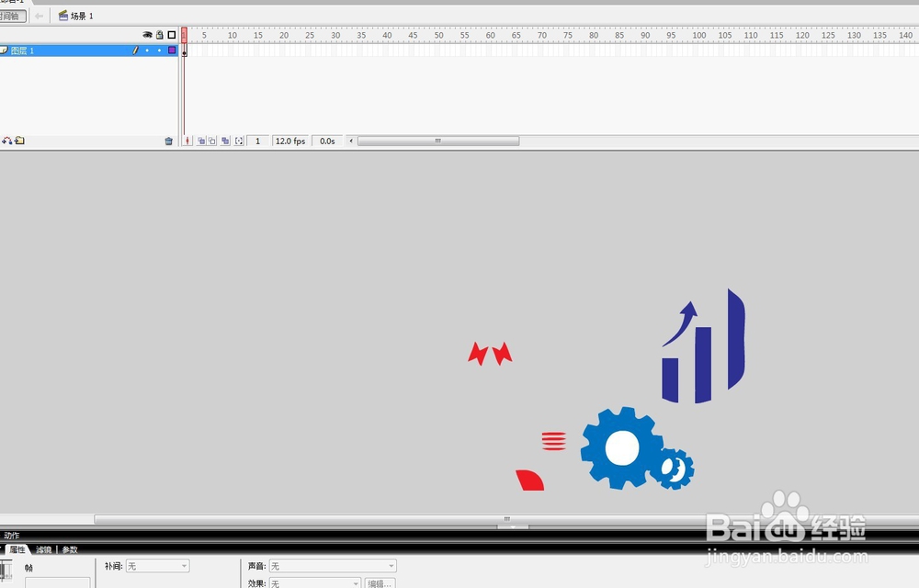919x588 pixels.
Task: Click the page icon of 图层 1
Action: click(x=4, y=51)
